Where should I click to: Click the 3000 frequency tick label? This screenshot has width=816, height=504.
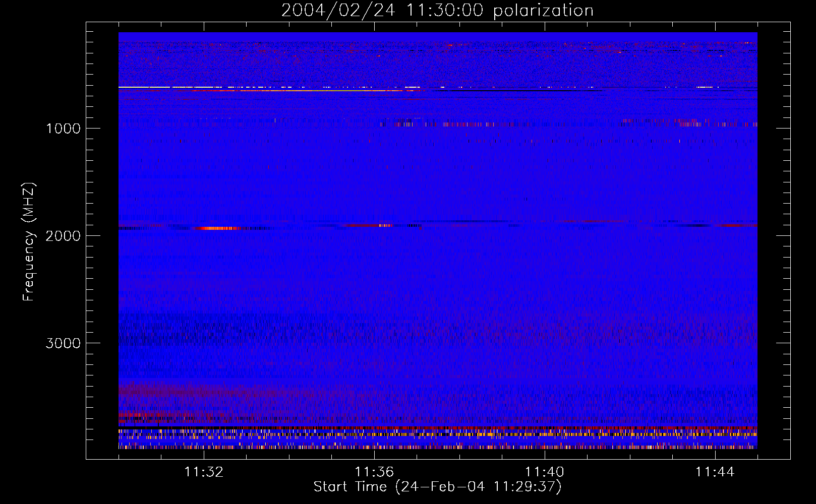pos(63,343)
